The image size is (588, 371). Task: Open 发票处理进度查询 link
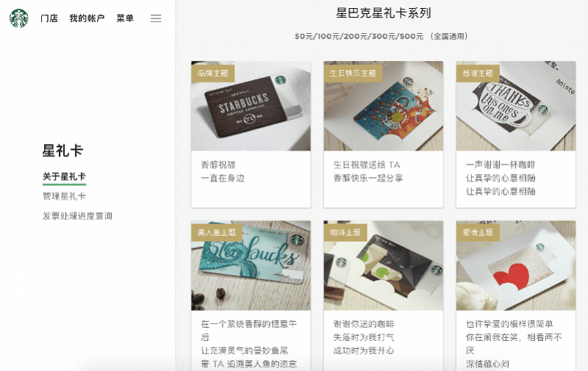tap(78, 216)
